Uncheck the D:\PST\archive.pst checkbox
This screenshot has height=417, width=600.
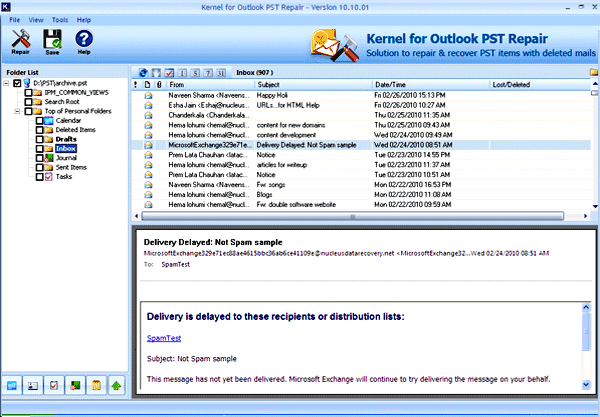17,83
